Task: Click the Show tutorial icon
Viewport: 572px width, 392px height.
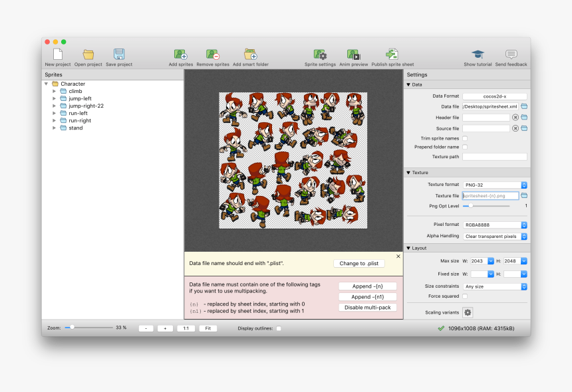Action: point(478,54)
